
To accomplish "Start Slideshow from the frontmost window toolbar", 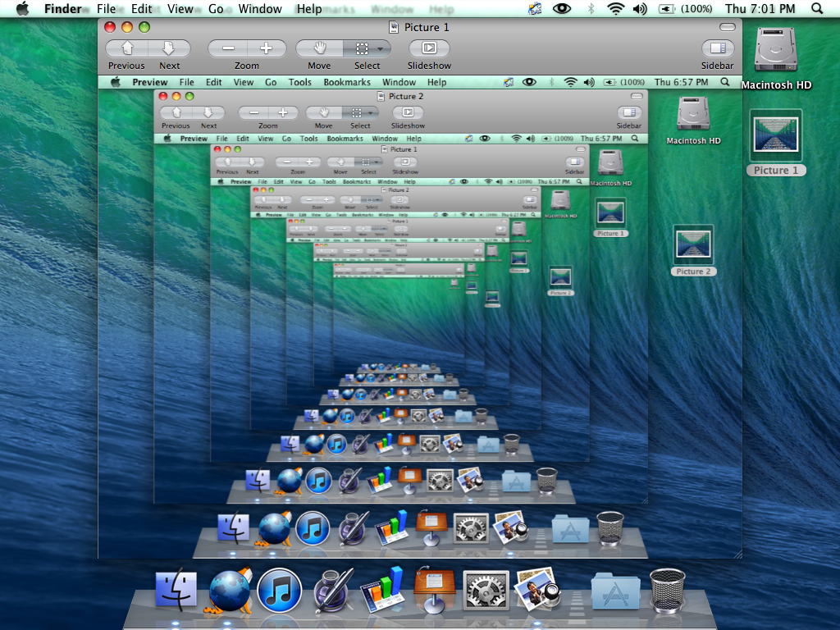I will (x=428, y=48).
